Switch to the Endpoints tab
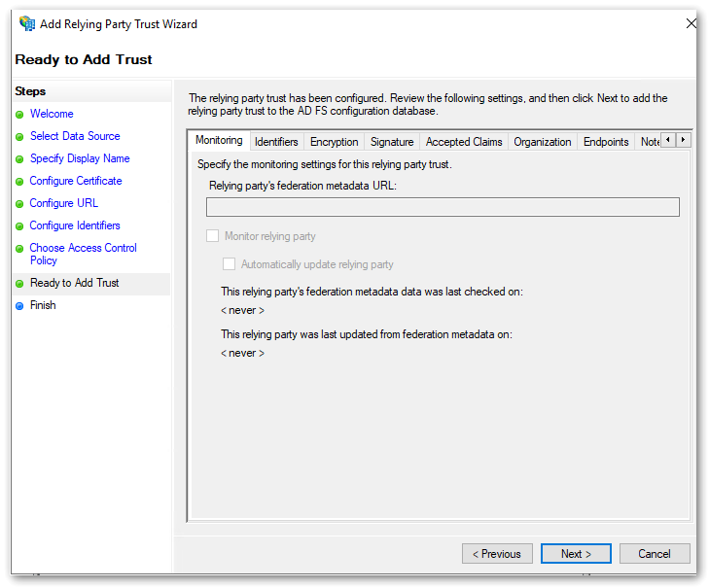Viewport: 709px width, 588px height. click(606, 142)
